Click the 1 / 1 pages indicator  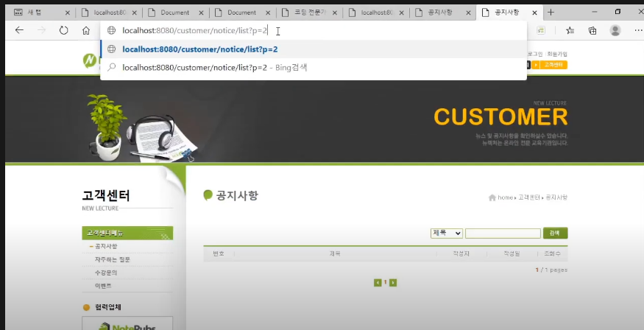click(x=551, y=270)
